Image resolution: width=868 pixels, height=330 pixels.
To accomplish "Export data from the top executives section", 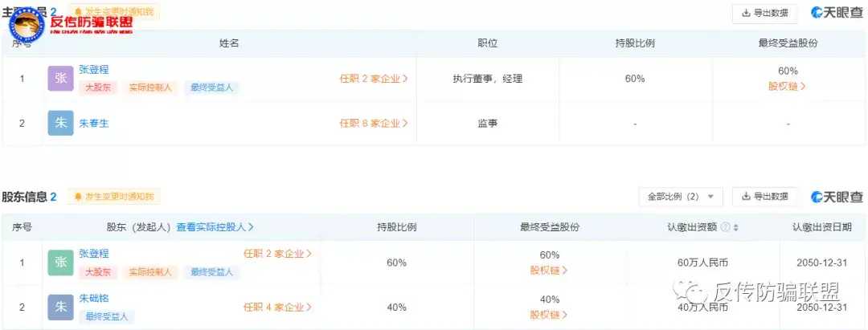I will (x=764, y=13).
